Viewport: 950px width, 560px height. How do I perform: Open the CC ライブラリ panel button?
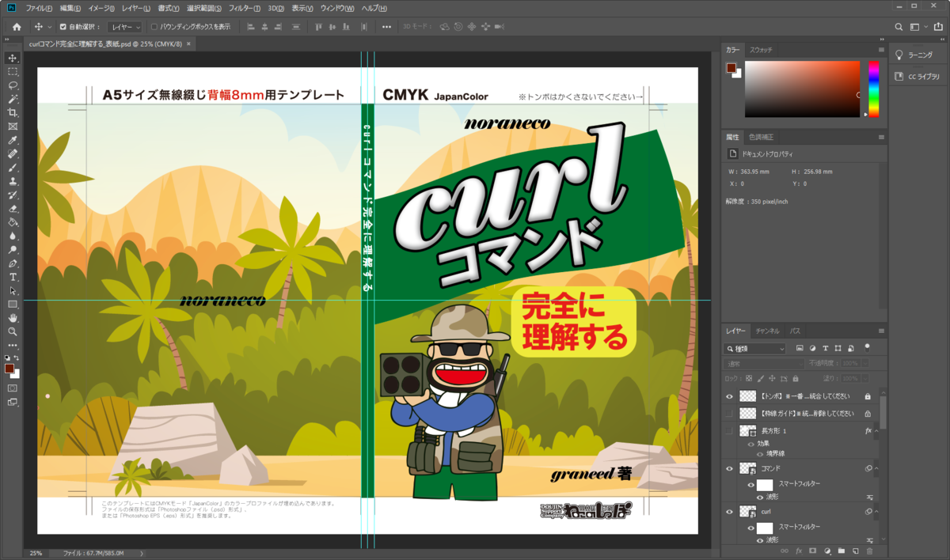[917, 77]
